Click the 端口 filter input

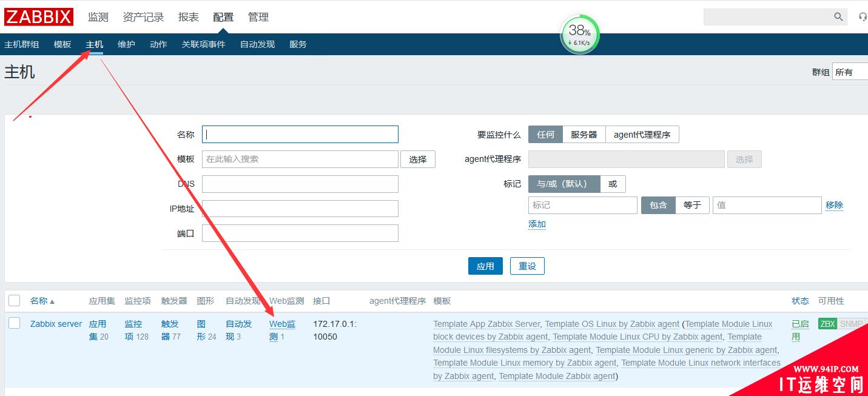(300, 233)
